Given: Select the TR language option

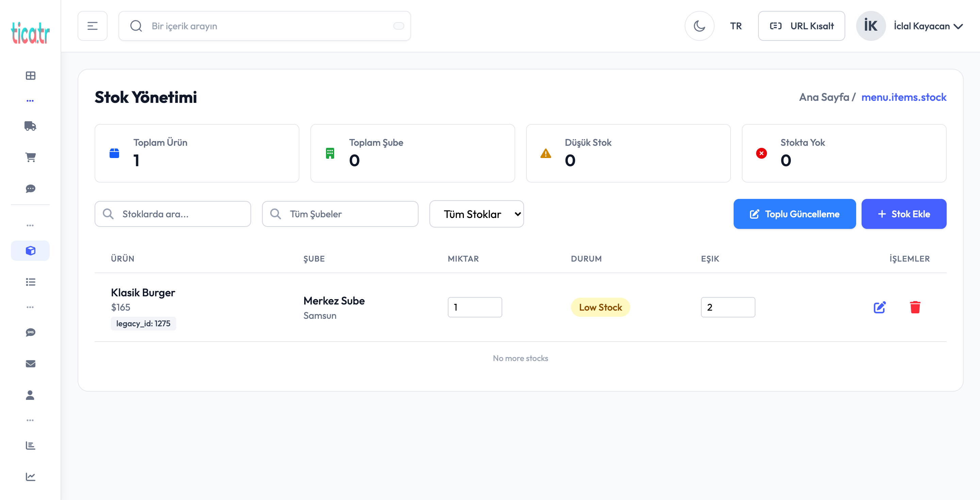Looking at the screenshot, I should (x=735, y=26).
